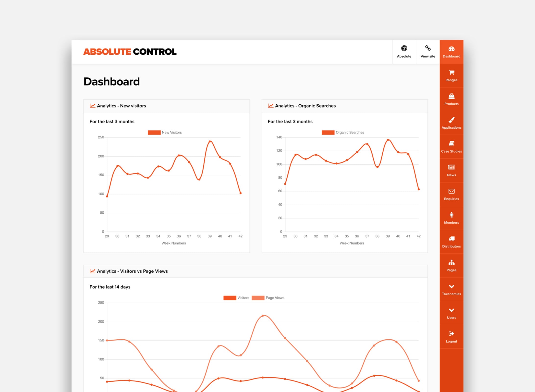Open the Absolute accessibility icon
This screenshot has height=392, width=535.
pyautogui.click(x=404, y=48)
